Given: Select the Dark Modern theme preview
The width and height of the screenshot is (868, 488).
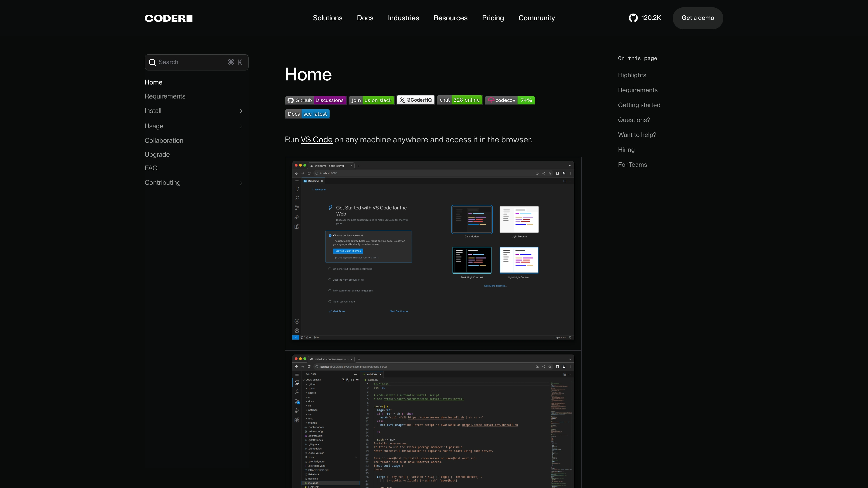Looking at the screenshot, I should tap(472, 219).
